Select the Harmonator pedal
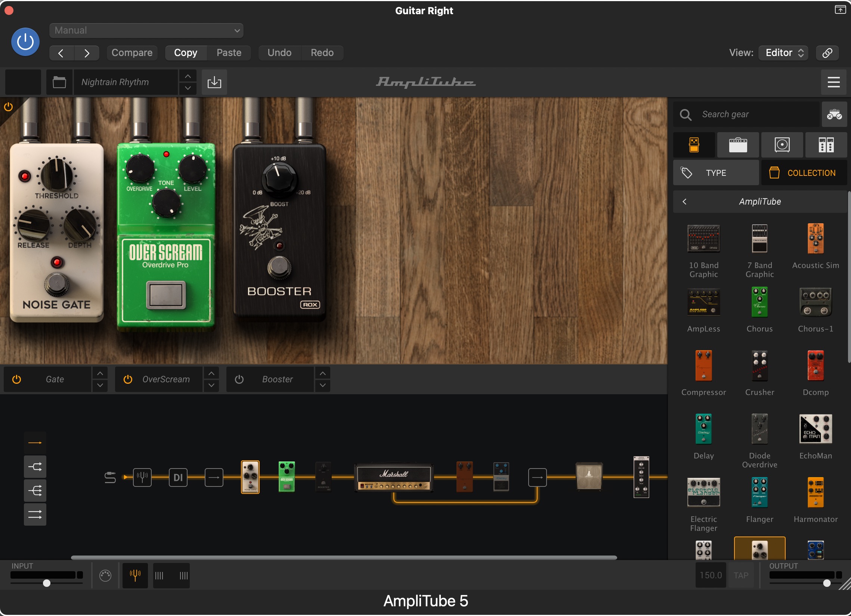This screenshot has width=851, height=616. click(x=816, y=501)
